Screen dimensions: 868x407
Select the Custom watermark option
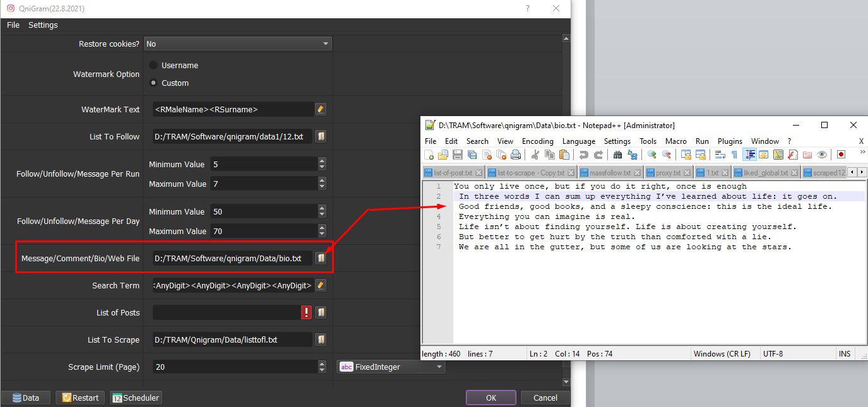pyautogui.click(x=169, y=83)
